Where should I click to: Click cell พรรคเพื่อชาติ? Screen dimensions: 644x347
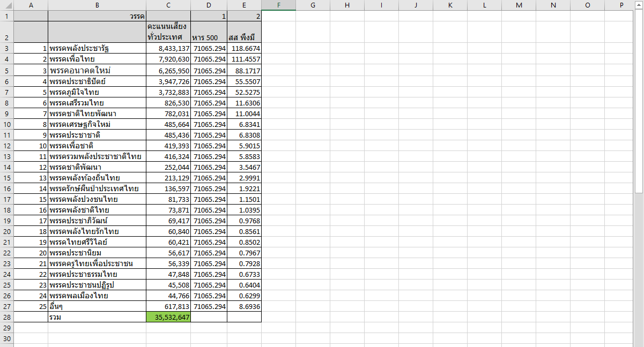tap(97, 145)
